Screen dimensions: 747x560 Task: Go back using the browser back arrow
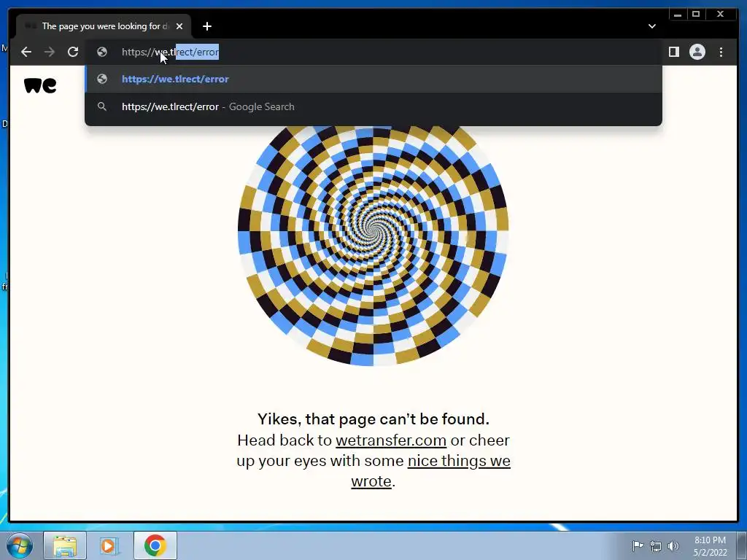[26, 52]
